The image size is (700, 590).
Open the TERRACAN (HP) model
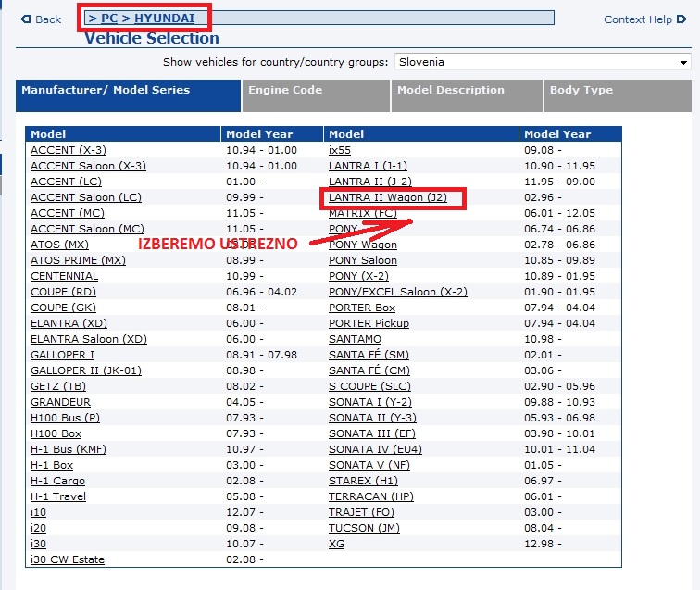(371, 496)
